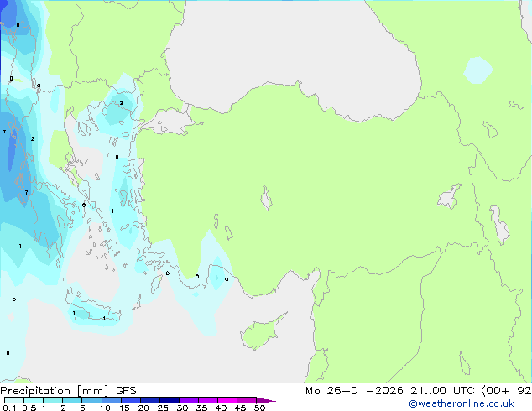Viewport: 532px width, 411px height.
Task: Click the '(00+192' forecast offset text
Action: (506, 391)
